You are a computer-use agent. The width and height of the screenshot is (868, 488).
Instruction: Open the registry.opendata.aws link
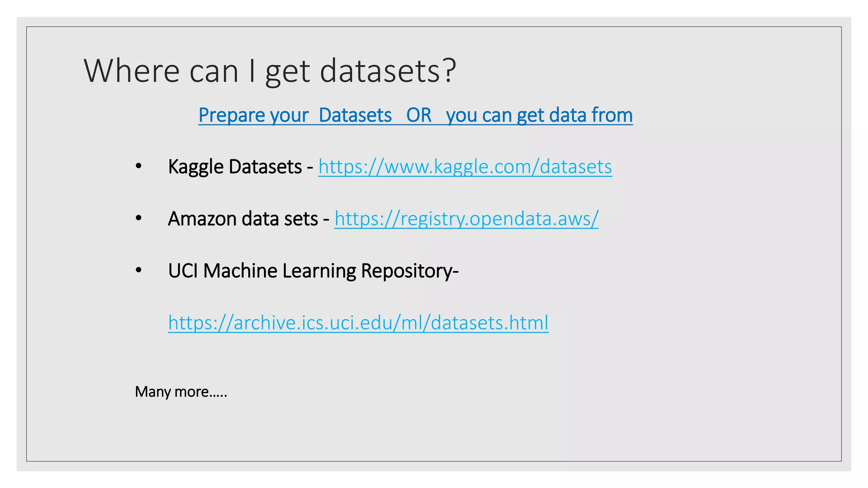[x=466, y=219]
